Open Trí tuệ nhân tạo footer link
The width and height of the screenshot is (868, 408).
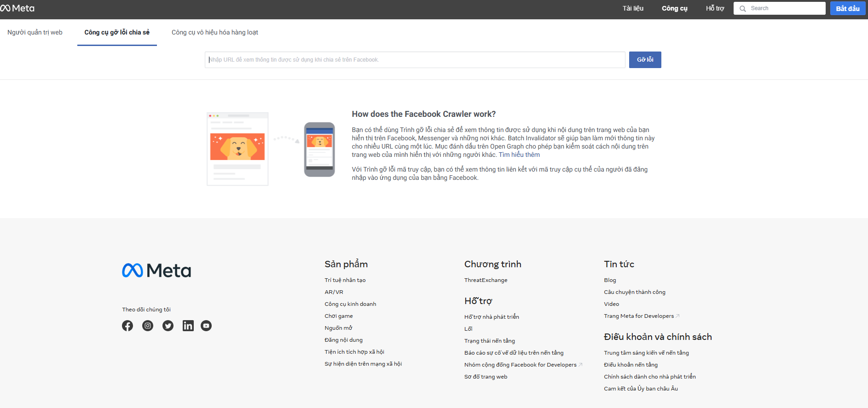click(345, 280)
